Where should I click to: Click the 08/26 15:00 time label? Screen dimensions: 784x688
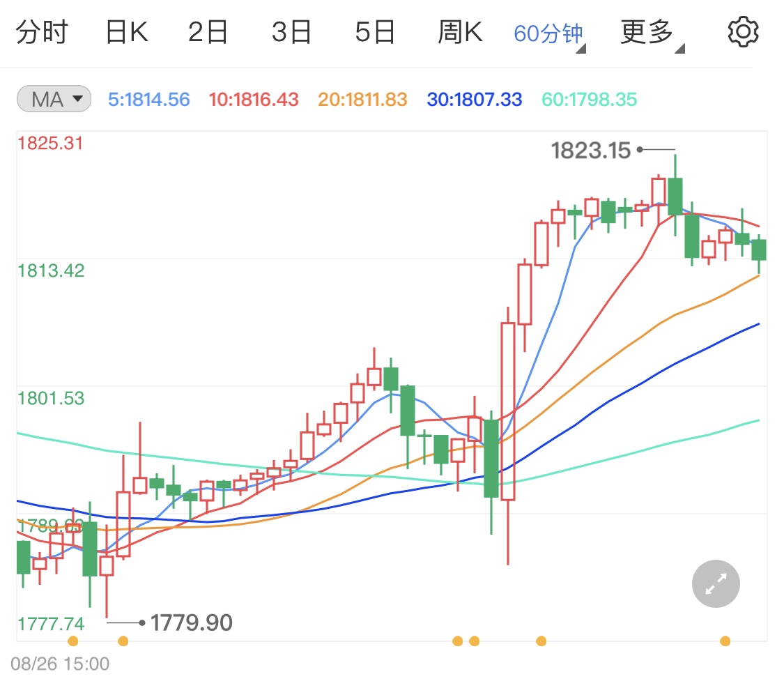(60, 664)
